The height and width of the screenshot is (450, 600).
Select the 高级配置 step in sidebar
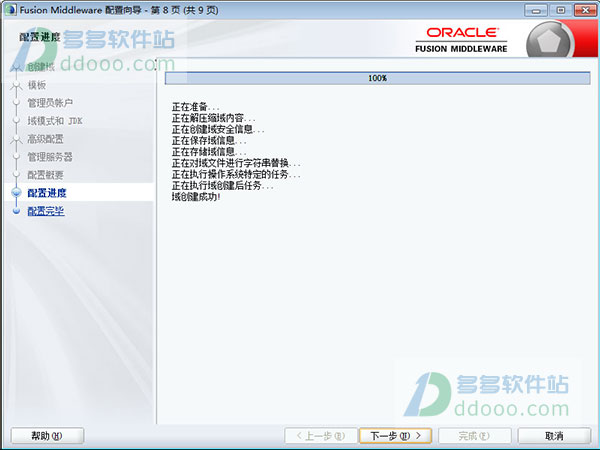45,139
